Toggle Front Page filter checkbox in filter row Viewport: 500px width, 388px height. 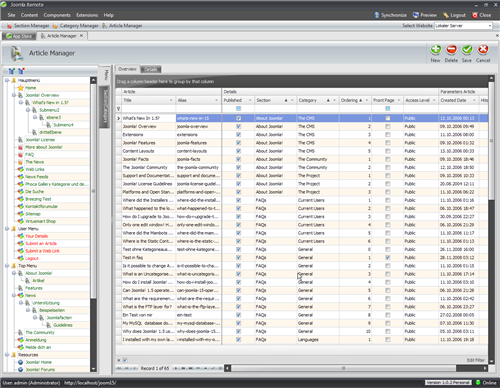pos(387,109)
